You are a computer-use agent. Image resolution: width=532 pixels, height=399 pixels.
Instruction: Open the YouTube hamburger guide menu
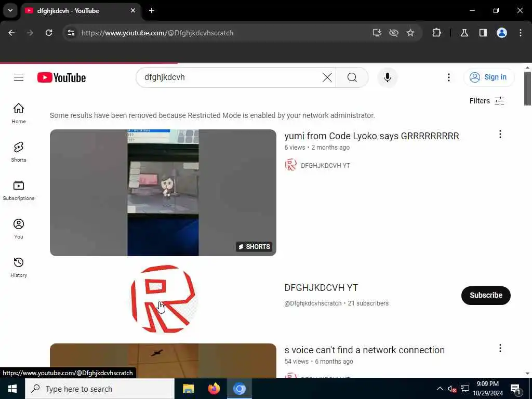[x=19, y=77]
